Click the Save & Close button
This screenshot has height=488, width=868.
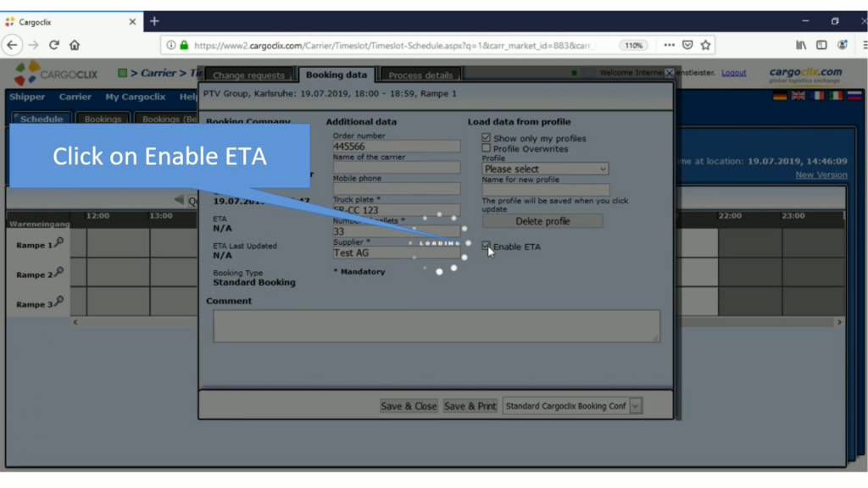click(409, 406)
